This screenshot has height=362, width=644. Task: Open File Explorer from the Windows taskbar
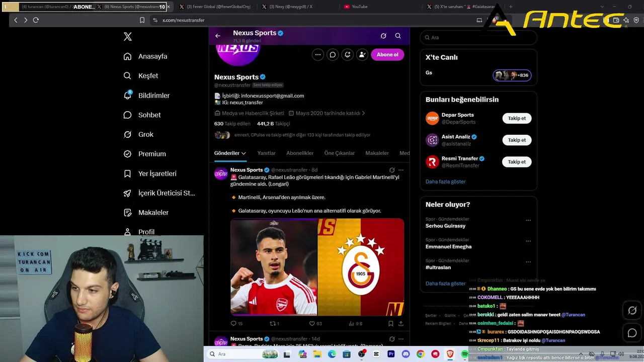pos(317,354)
